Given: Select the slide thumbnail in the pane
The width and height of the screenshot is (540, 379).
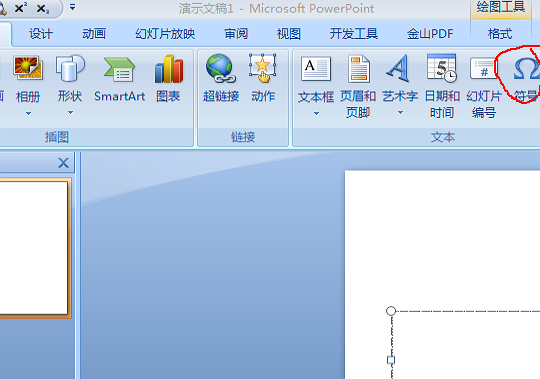Looking at the screenshot, I should click(x=34, y=248).
